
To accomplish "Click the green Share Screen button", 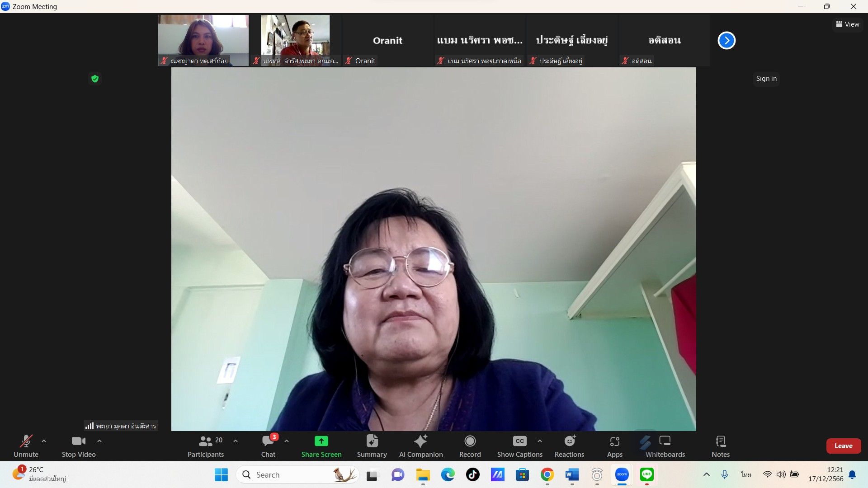I will [321, 446].
